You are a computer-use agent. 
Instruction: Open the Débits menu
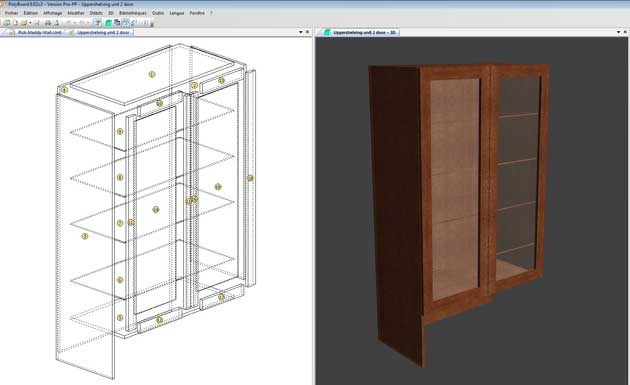[96, 13]
